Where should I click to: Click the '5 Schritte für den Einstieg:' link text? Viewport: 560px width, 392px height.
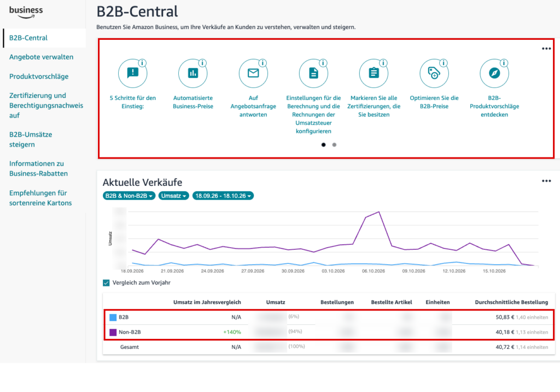pos(132,102)
